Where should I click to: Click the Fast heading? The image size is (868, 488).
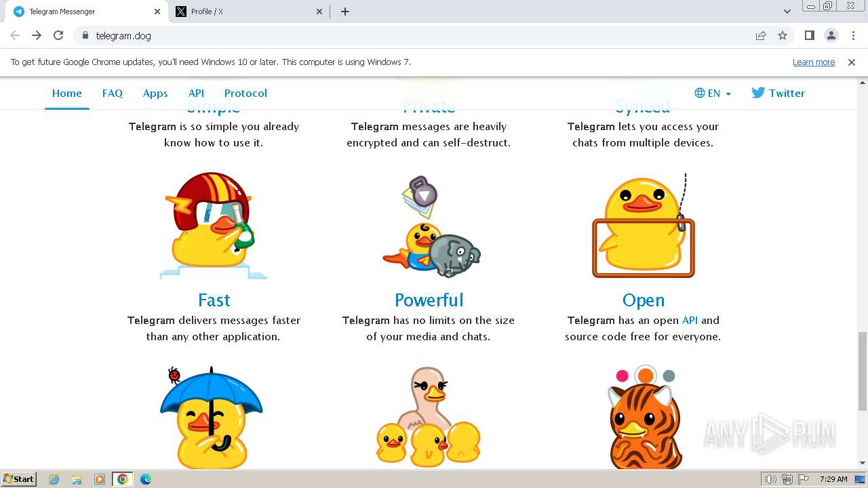pos(214,300)
